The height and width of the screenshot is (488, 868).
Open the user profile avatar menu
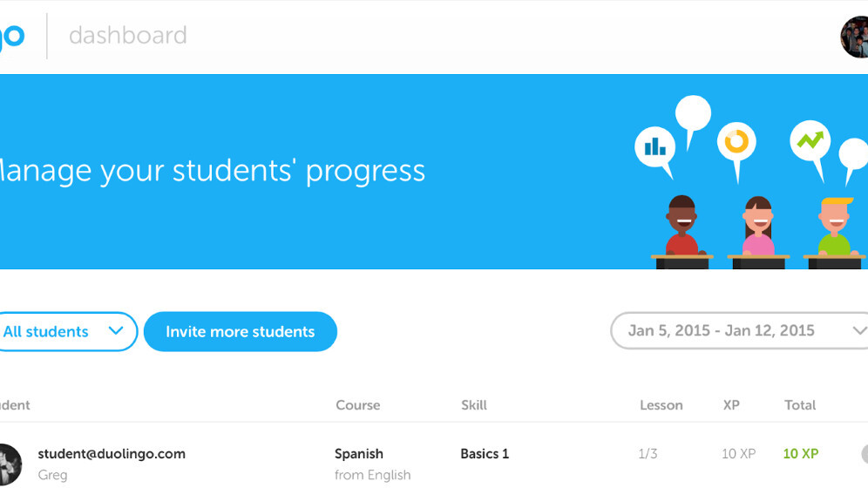pos(855,37)
